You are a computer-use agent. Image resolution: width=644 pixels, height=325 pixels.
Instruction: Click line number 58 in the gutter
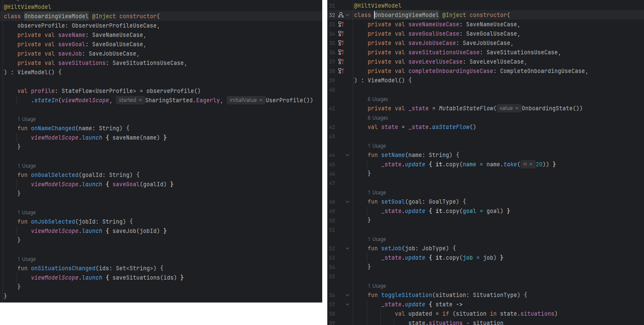[x=332, y=314]
